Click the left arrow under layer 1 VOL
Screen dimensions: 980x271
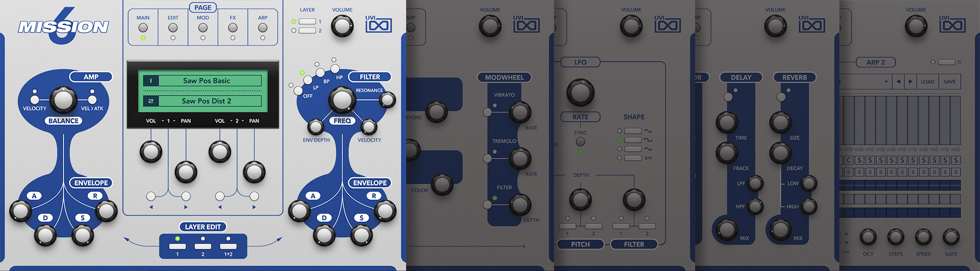click(x=151, y=207)
